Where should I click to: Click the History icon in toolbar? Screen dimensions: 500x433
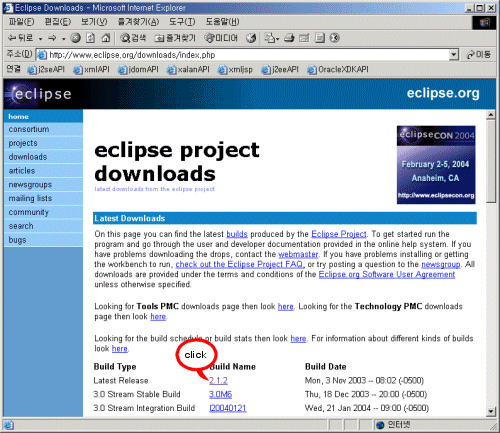[251, 38]
